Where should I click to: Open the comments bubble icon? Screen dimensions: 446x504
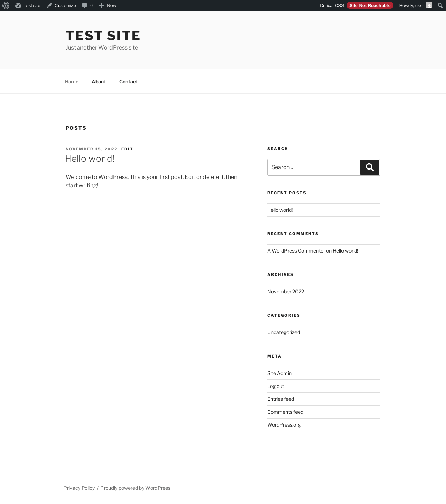tap(84, 6)
